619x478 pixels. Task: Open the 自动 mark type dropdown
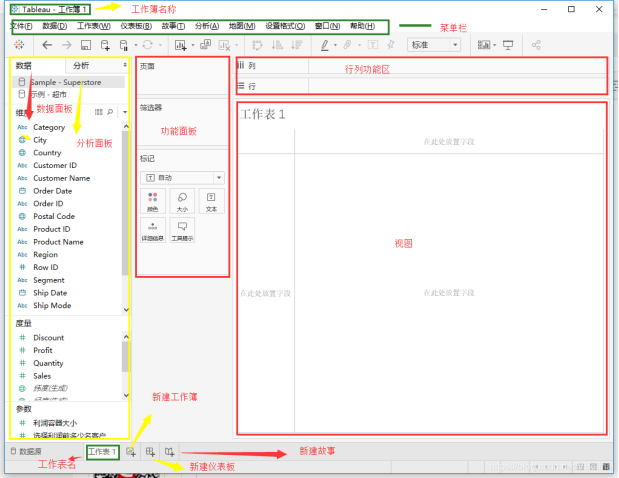click(182, 178)
